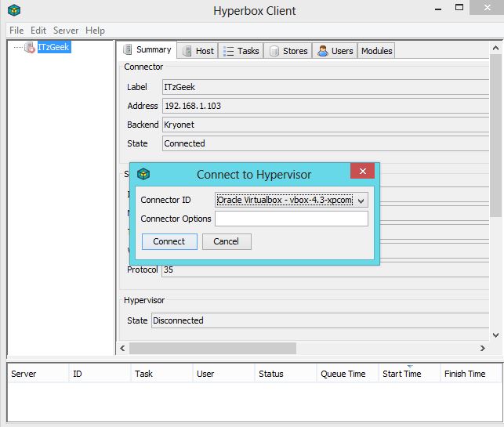Switch to the Host tab

point(198,51)
